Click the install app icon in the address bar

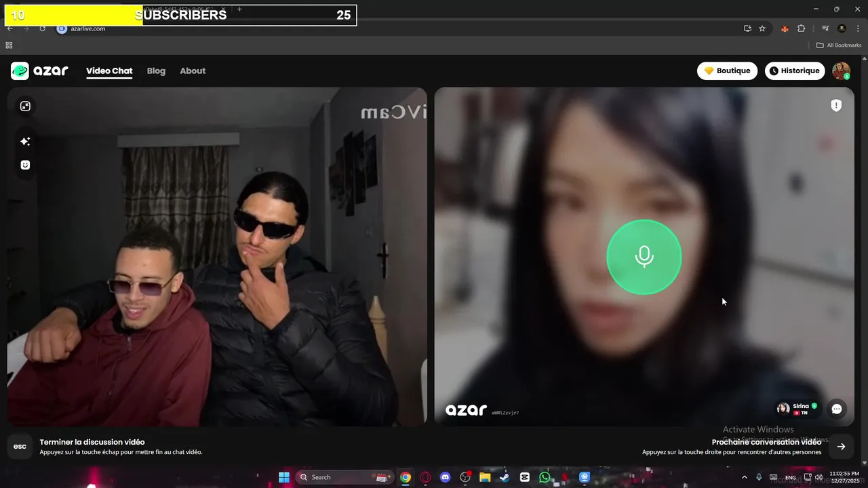coord(747,28)
